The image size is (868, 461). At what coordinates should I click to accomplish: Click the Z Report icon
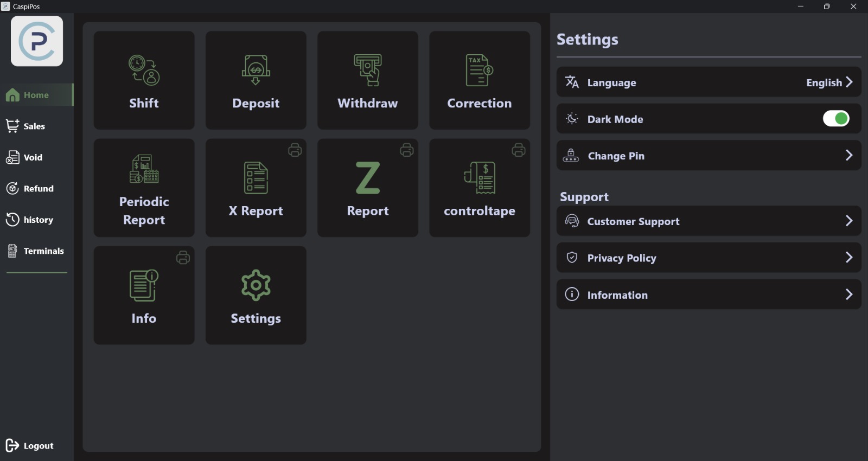pyautogui.click(x=368, y=178)
